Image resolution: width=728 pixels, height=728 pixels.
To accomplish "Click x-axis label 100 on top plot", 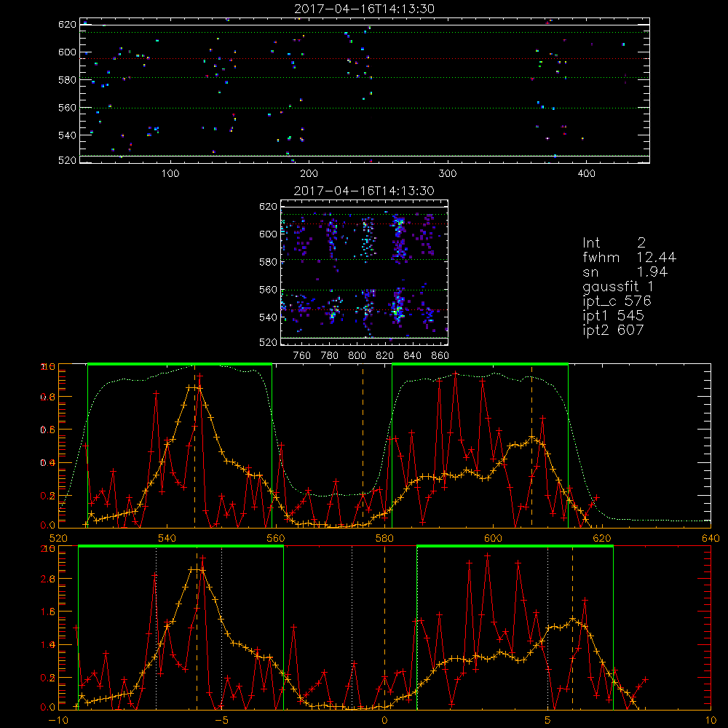I will pyautogui.click(x=170, y=174).
